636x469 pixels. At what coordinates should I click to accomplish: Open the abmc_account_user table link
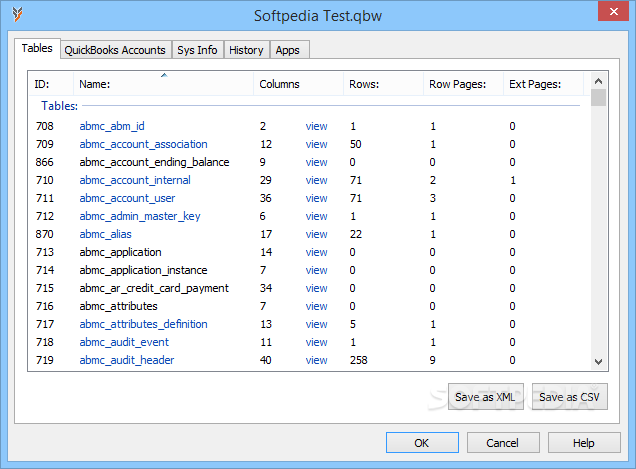tap(127, 198)
